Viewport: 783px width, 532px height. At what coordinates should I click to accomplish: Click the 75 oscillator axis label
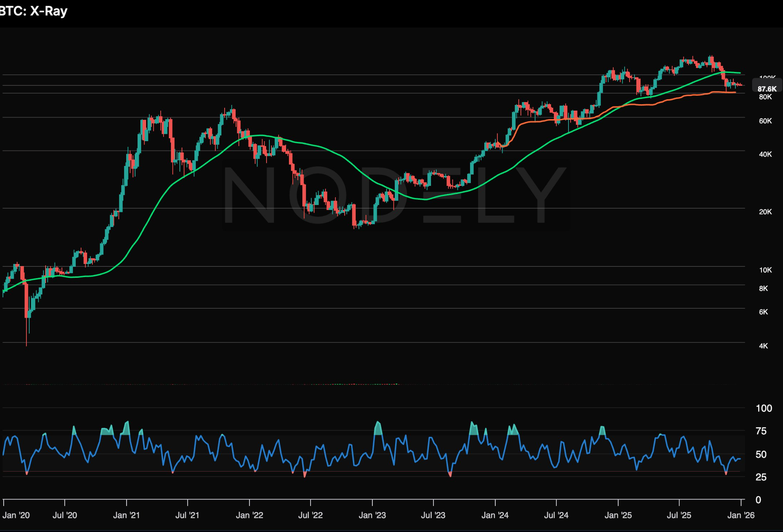click(x=761, y=431)
